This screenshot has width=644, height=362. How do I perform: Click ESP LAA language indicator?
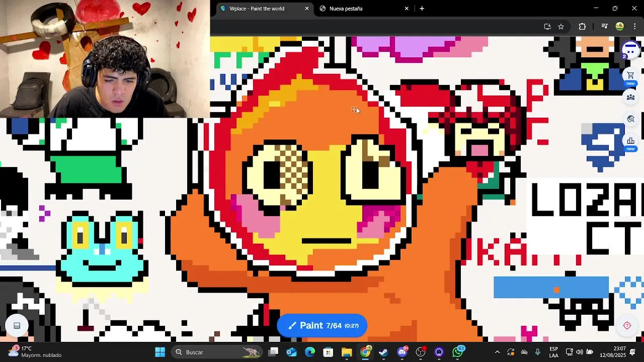point(553,352)
